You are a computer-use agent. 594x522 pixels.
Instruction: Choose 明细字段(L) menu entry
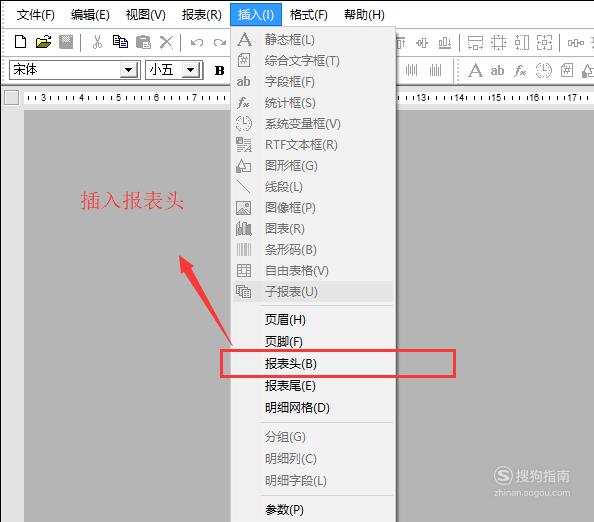313,481
